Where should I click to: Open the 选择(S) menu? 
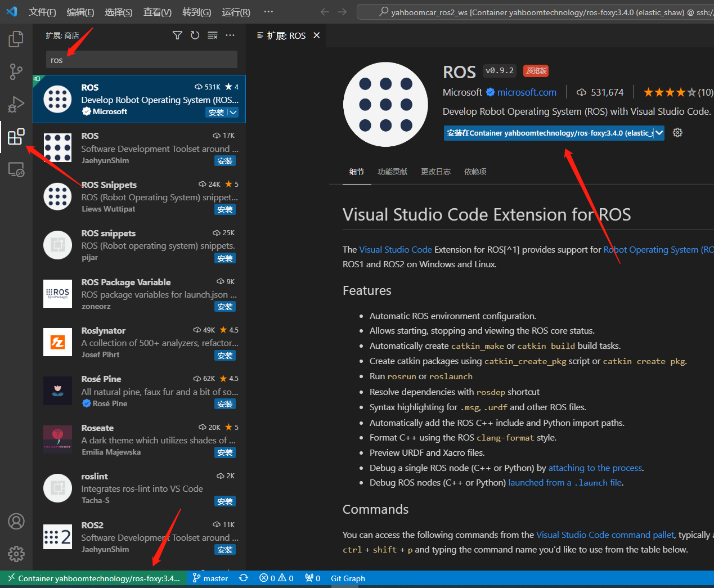(119, 12)
